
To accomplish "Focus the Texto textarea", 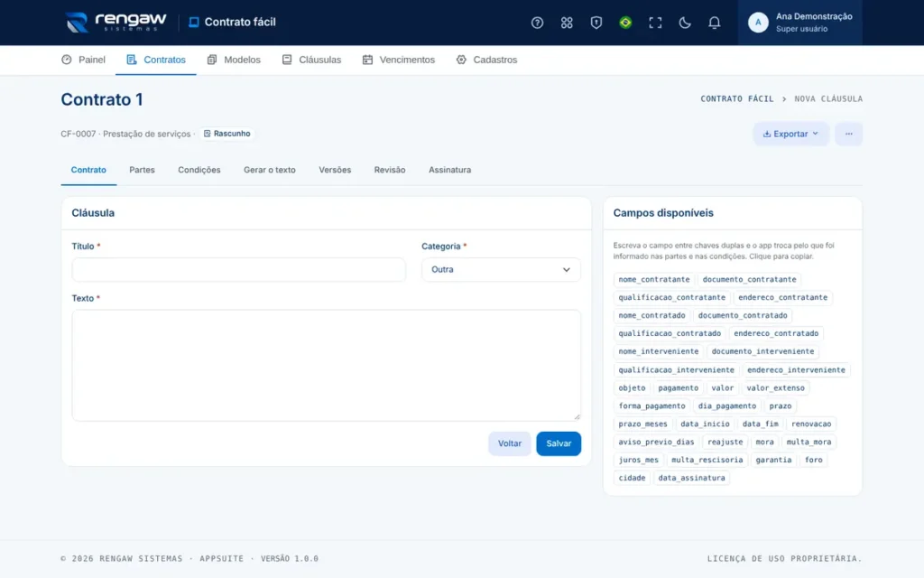I will tap(326, 365).
